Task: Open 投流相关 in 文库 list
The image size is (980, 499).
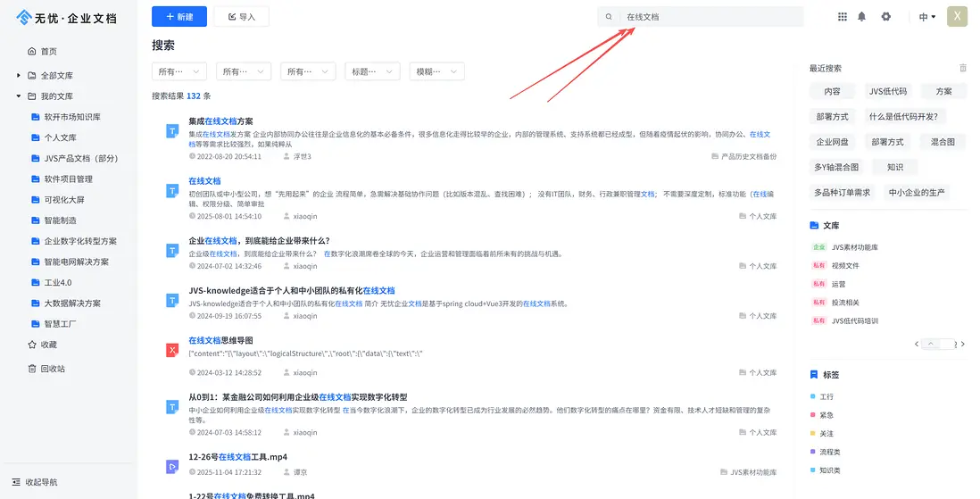Action: [845, 303]
